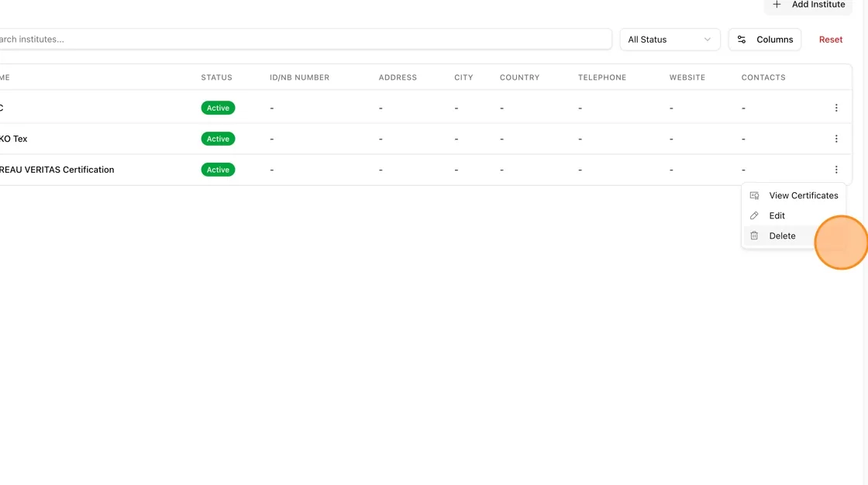This screenshot has width=868, height=485.
Task: Click the ADDRESS column header
Action: click(x=398, y=77)
